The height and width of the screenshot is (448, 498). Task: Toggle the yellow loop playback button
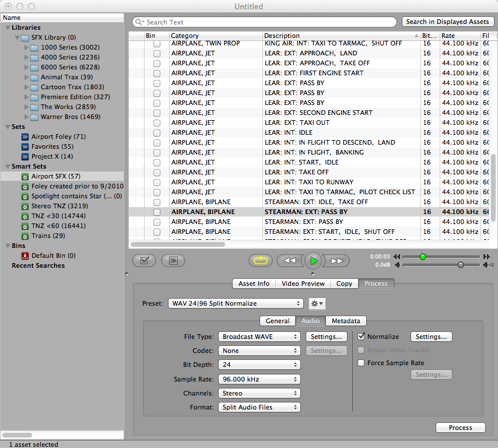[x=260, y=261]
